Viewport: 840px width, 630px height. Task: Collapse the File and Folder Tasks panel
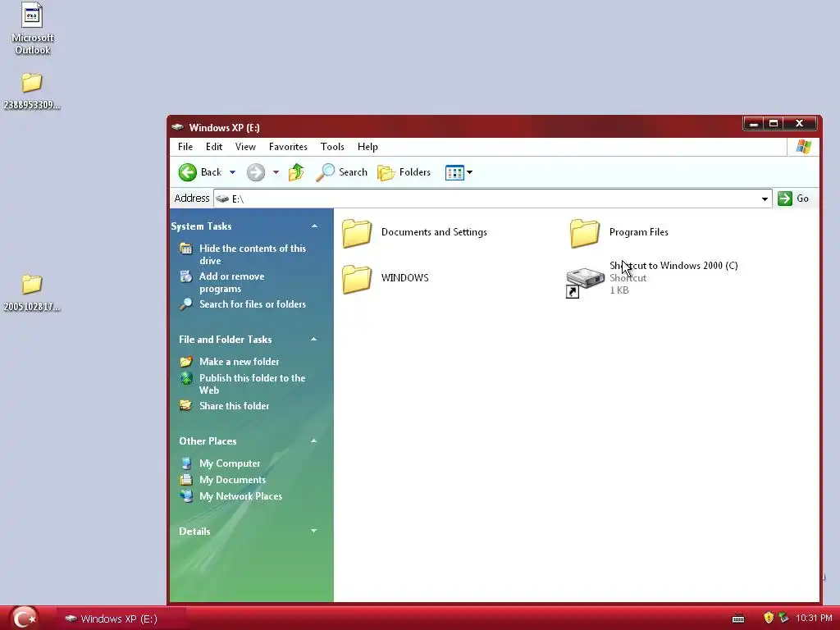pyautogui.click(x=314, y=339)
